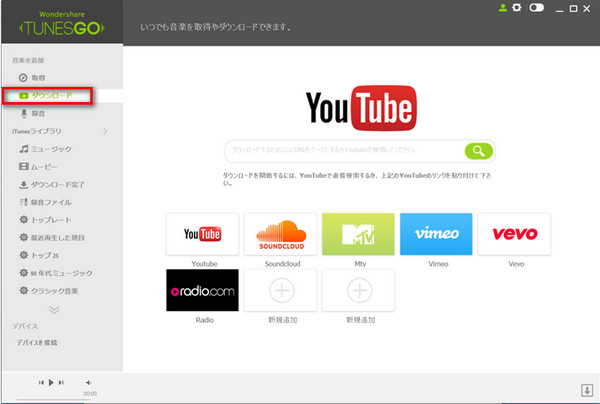Skip to the previous track
This screenshot has height=404, width=600.
coord(41,382)
